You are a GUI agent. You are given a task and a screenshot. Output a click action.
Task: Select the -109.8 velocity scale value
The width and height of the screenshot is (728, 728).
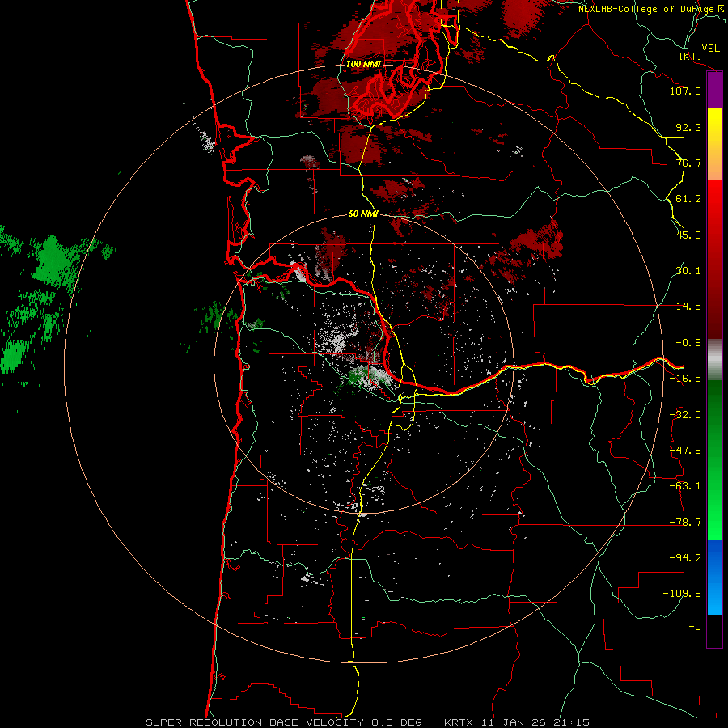(682, 594)
